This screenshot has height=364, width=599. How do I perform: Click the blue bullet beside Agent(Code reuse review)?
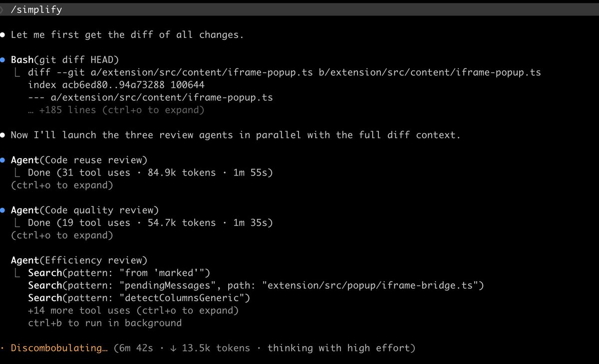[2, 160]
